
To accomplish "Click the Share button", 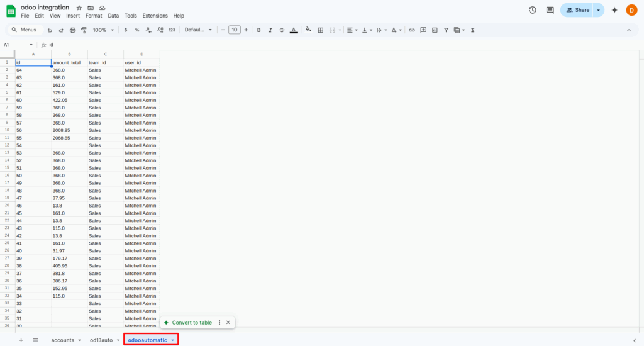I will click(577, 10).
